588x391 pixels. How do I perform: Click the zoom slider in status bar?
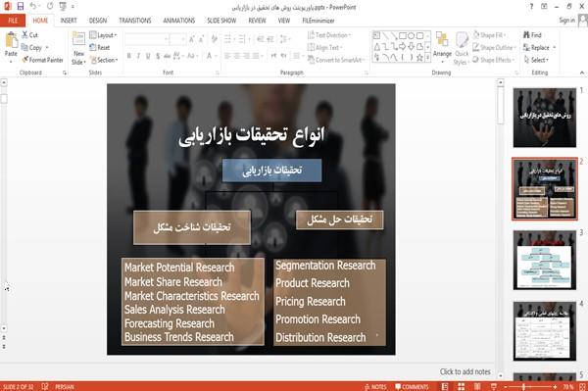[x=530, y=386]
